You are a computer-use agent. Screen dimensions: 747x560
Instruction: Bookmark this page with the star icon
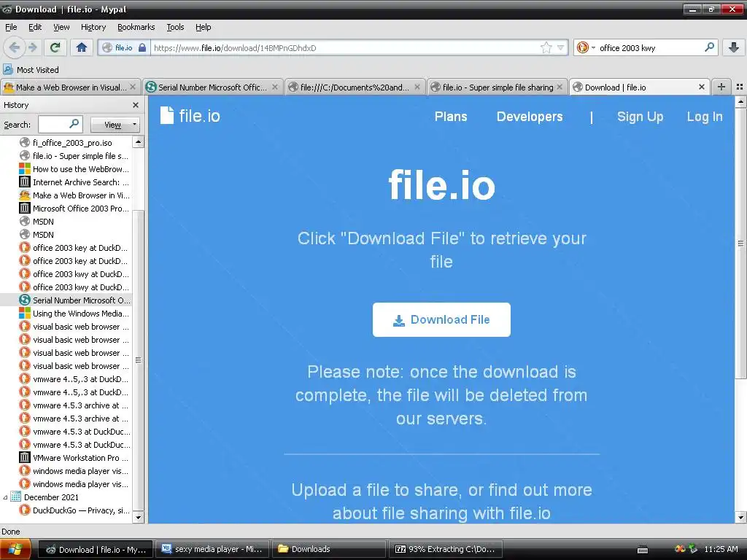(x=546, y=47)
